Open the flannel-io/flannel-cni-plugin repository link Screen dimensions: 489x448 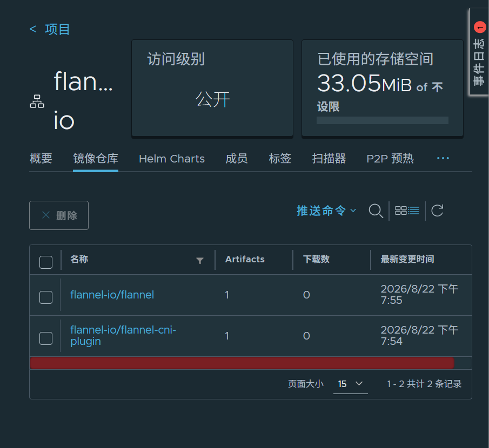pyautogui.click(x=123, y=336)
